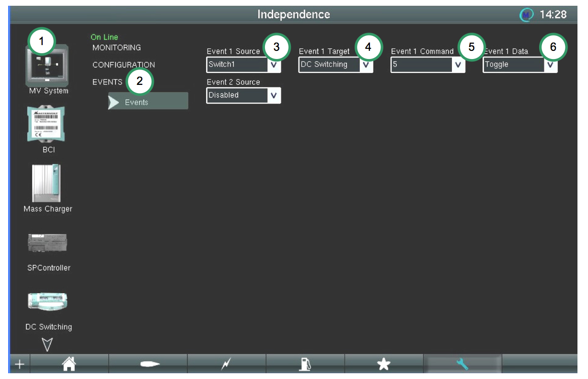Select the DC Switching device icon
Screen dimensions: 588x379
(47, 302)
